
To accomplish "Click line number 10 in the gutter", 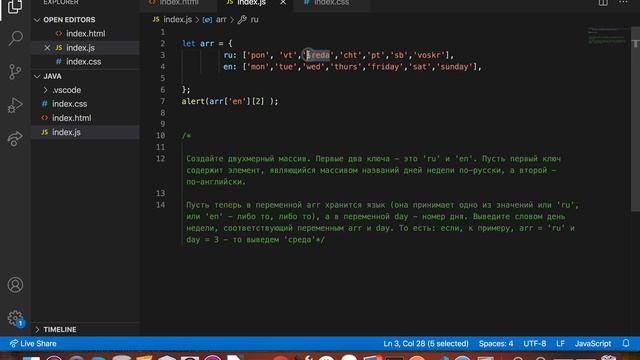I will pyautogui.click(x=160, y=136).
